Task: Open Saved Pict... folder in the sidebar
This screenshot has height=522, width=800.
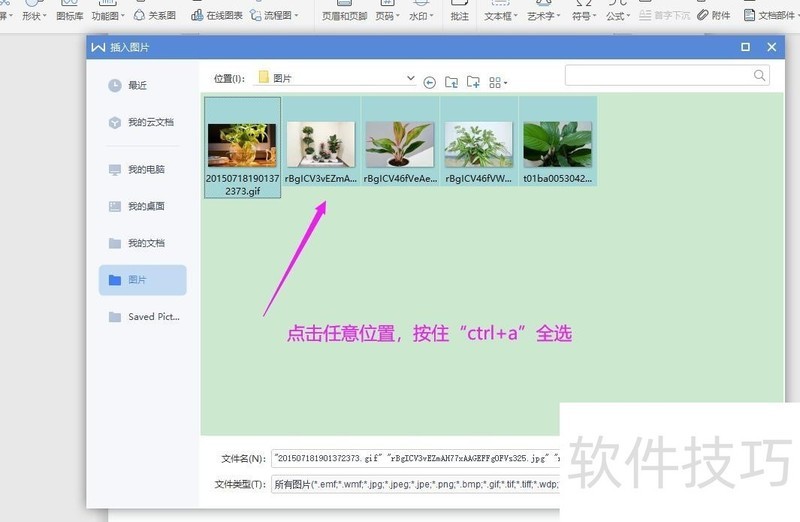Action: 144,317
